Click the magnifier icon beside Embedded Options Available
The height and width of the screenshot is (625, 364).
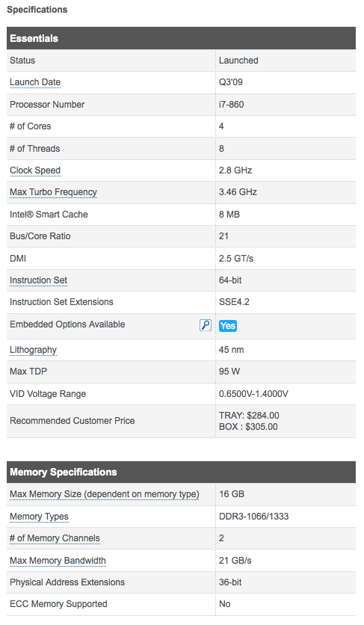click(x=206, y=325)
